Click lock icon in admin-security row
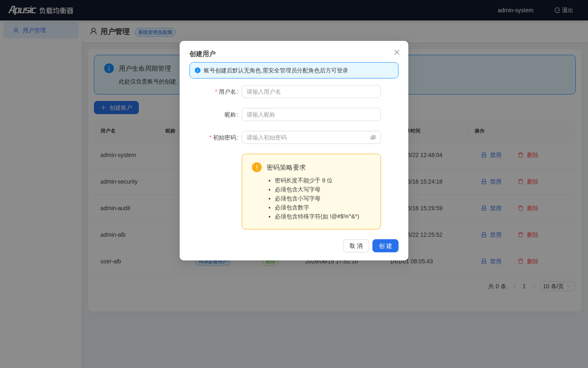 coord(484,182)
